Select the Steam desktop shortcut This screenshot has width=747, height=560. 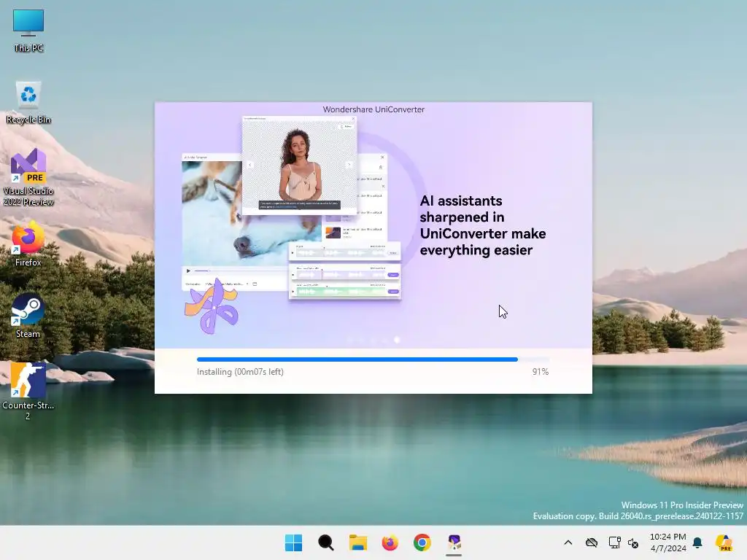pos(28,316)
